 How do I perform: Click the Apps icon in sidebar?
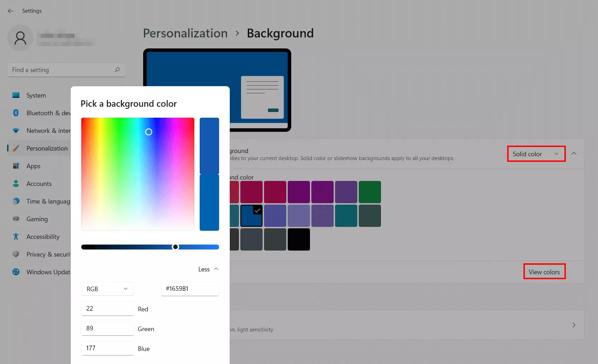16,166
